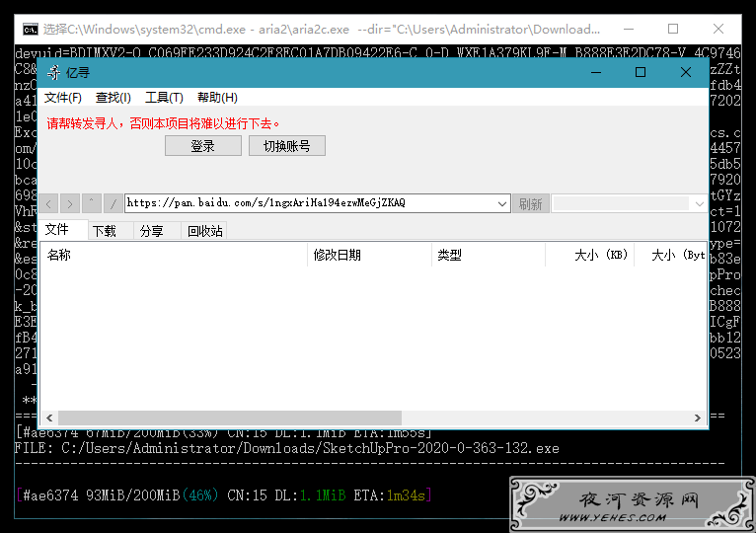Maximize the 亿寻 window
Image resolution: width=756 pixels, height=533 pixels.
point(641,72)
